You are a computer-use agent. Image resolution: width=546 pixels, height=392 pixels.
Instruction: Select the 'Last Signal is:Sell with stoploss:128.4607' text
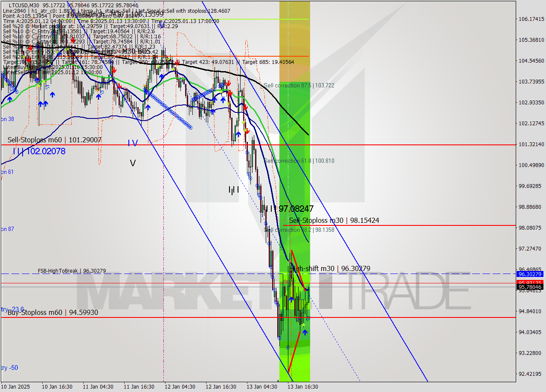(182, 11)
